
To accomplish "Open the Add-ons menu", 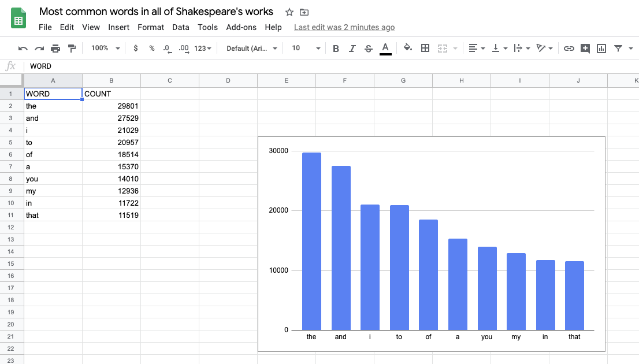I will pyautogui.click(x=242, y=27).
